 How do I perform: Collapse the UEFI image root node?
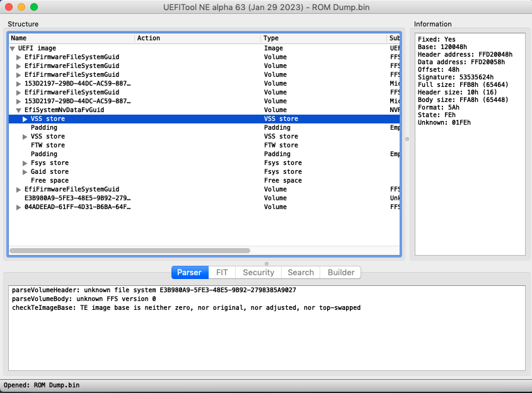pos(13,48)
